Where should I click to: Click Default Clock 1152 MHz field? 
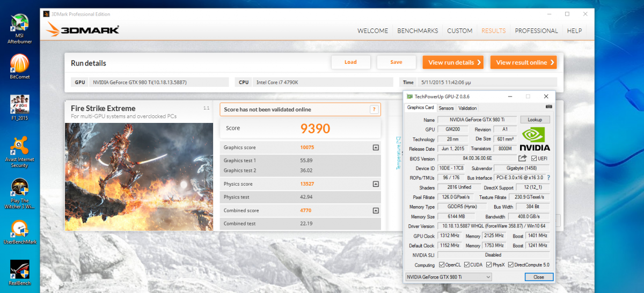pos(450,245)
